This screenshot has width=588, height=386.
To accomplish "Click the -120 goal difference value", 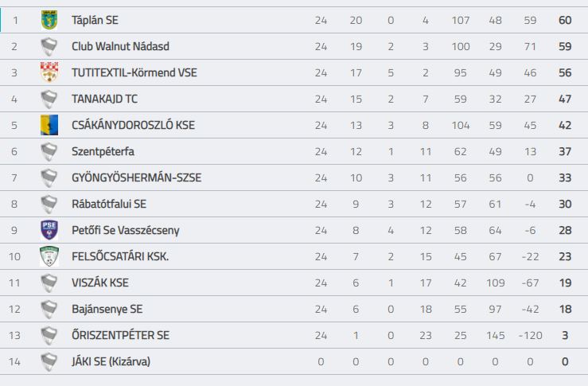I will 530,335.
